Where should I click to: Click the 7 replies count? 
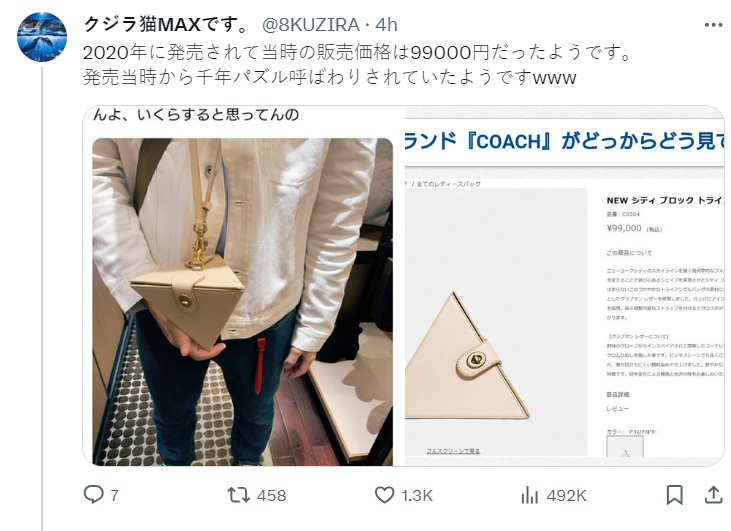[114, 495]
